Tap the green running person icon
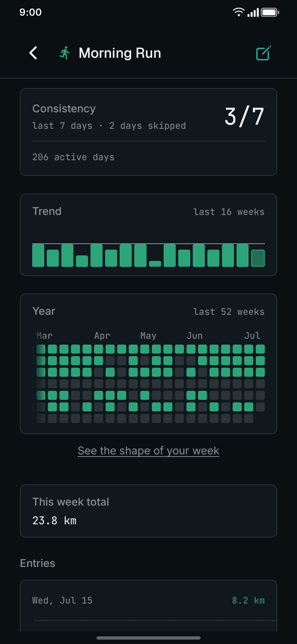This screenshot has height=644, width=297. point(65,53)
